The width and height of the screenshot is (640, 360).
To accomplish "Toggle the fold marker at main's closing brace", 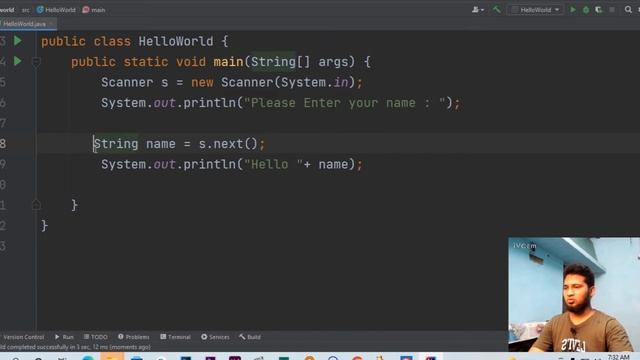I will point(36,205).
